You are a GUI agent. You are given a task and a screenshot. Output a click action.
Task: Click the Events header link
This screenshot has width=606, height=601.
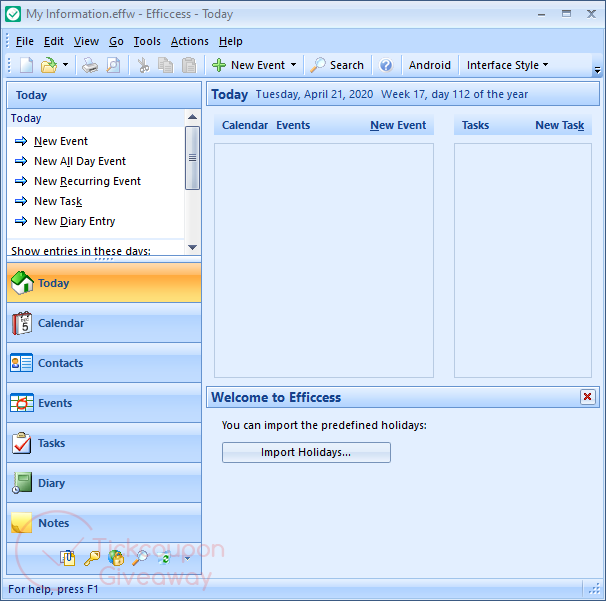coord(293,125)
